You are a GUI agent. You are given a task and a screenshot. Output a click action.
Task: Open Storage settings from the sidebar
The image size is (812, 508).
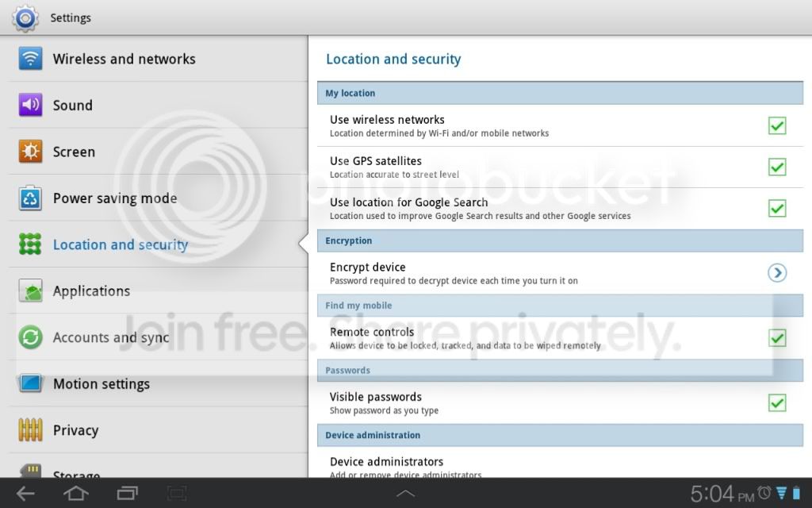click(79, 472)
